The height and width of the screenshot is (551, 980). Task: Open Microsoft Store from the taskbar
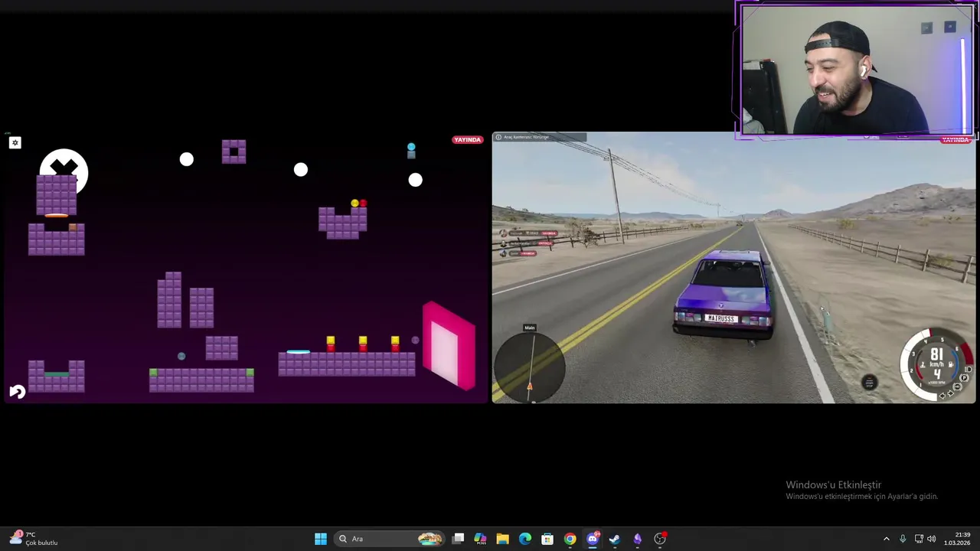pos(547,539)
